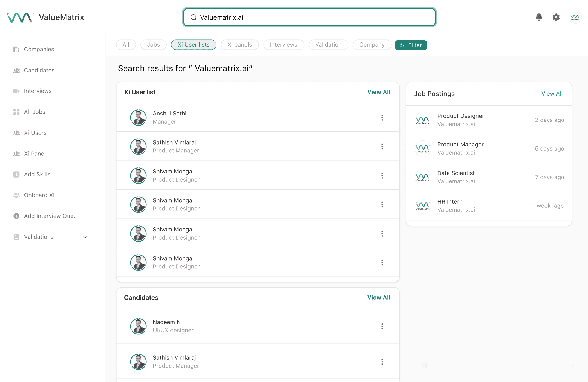Click the Interviews sidebar item

click(38, 91)
